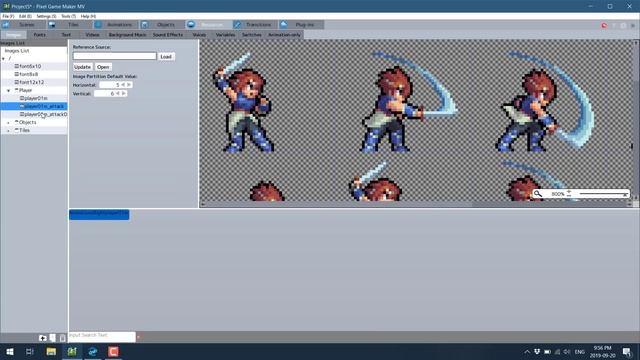This screenshot has width=640, height=360.
Task: Select the player image below player01m_attack
Action: click(x=34, y=114)
